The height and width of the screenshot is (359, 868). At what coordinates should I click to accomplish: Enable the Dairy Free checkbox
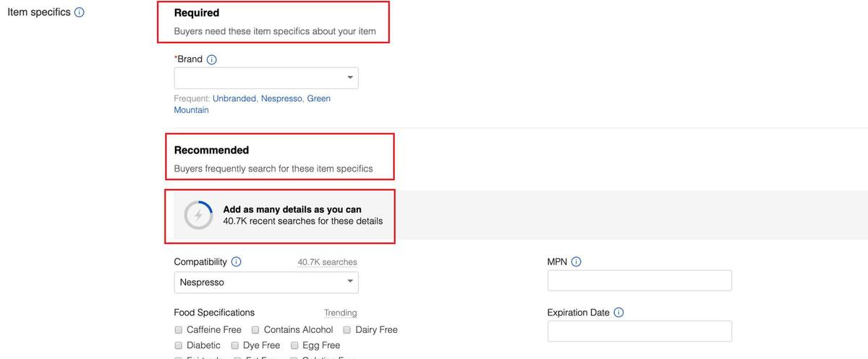tap(347, 330)
